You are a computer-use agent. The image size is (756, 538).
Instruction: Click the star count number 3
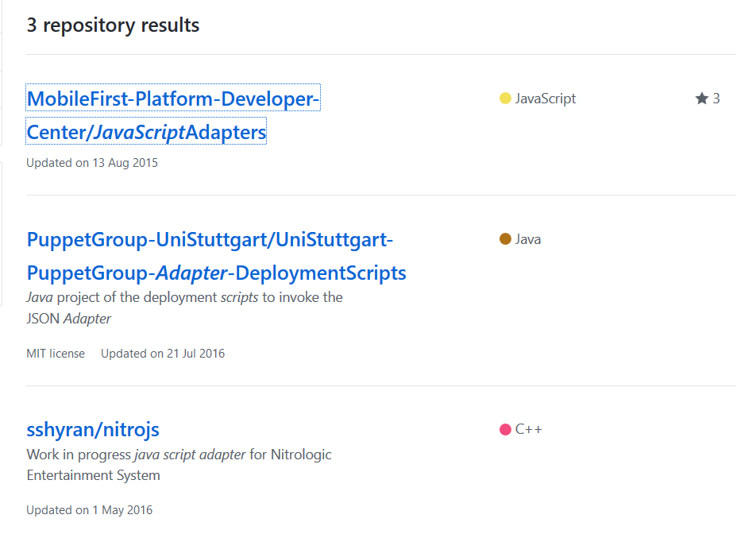click(x=716, y=99)
